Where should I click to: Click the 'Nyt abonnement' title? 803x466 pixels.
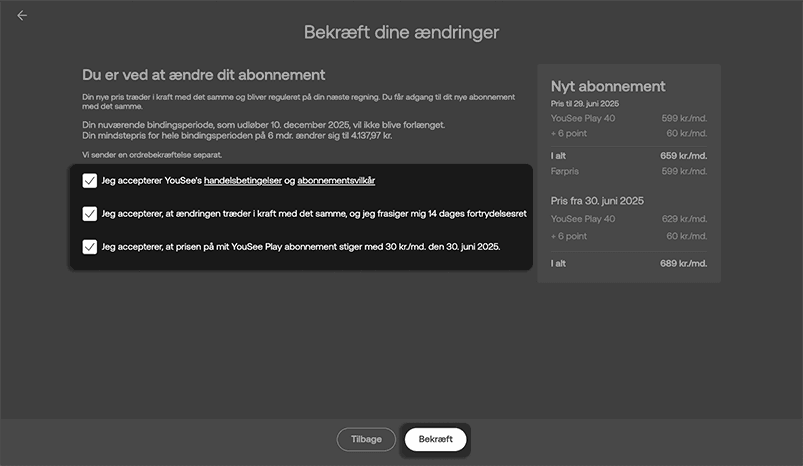[608, 86]
